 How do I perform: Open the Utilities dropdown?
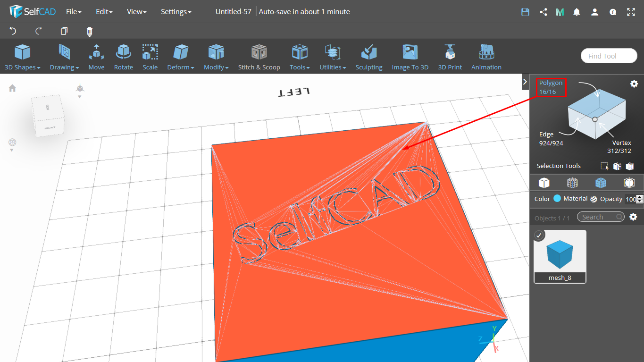[333, 57]
